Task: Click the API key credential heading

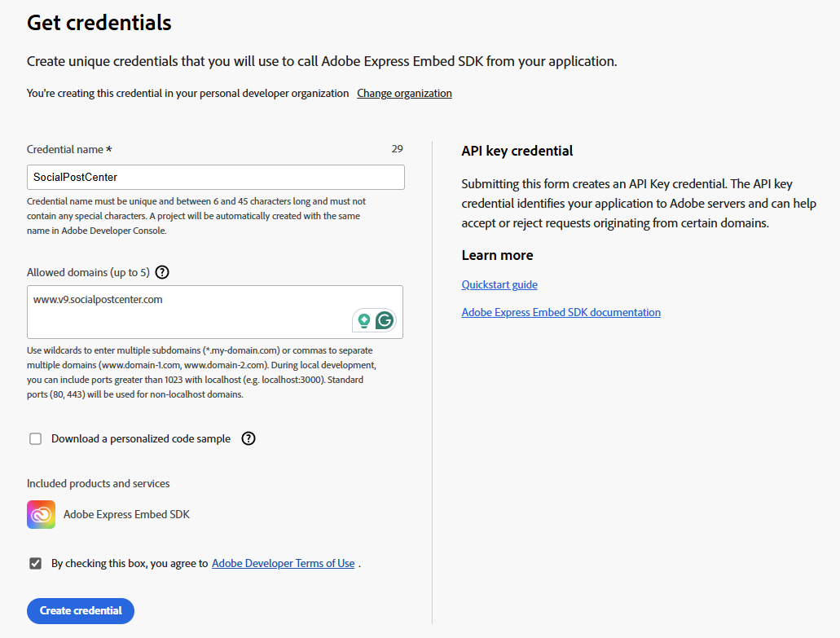Action: point(517,151)
